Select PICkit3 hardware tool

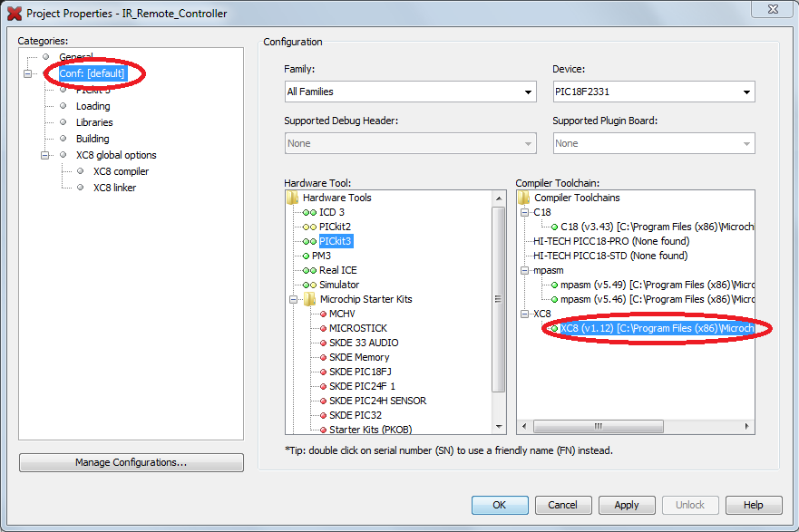click(336, 241)
